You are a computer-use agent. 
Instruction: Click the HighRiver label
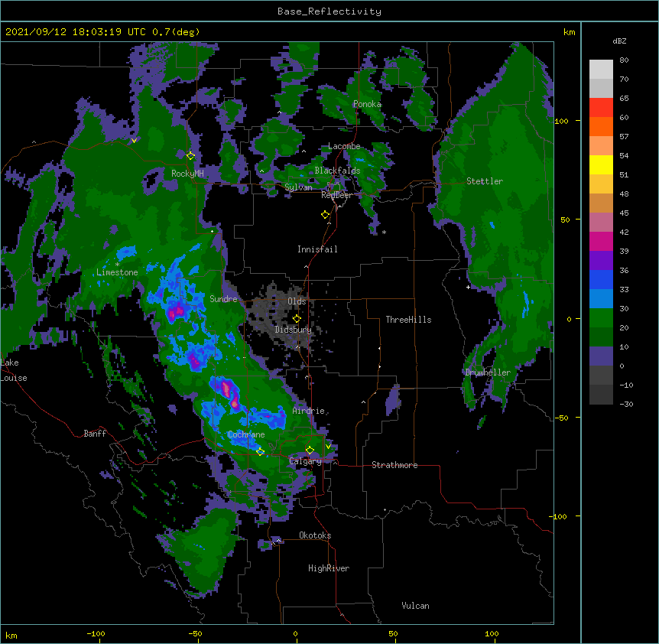(329, 568)
